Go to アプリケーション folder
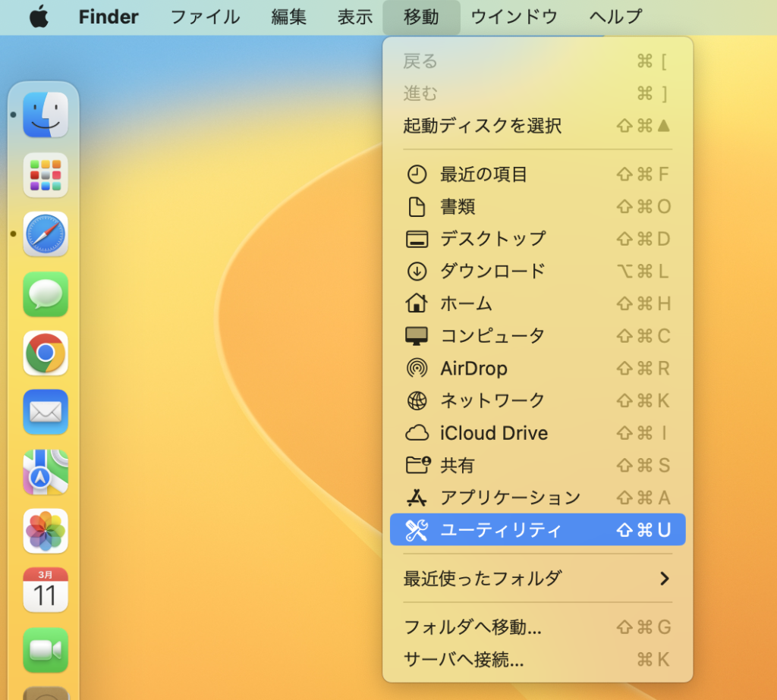The height and width of the screenshot is (700, 777). [x=538, y=498]
